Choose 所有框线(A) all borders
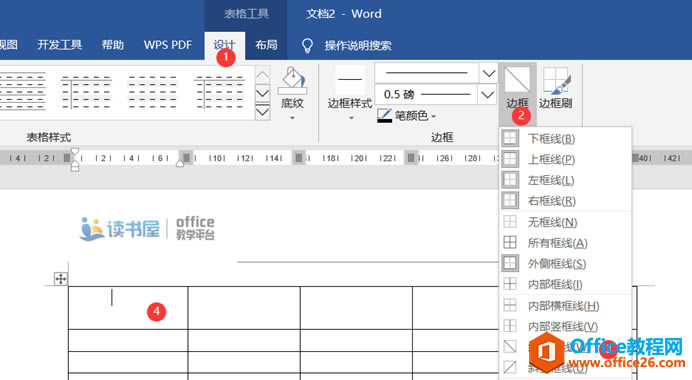Image resolution: width=692 pixels, height=380 pixels. pyautogui.click(x=566, y=243)
